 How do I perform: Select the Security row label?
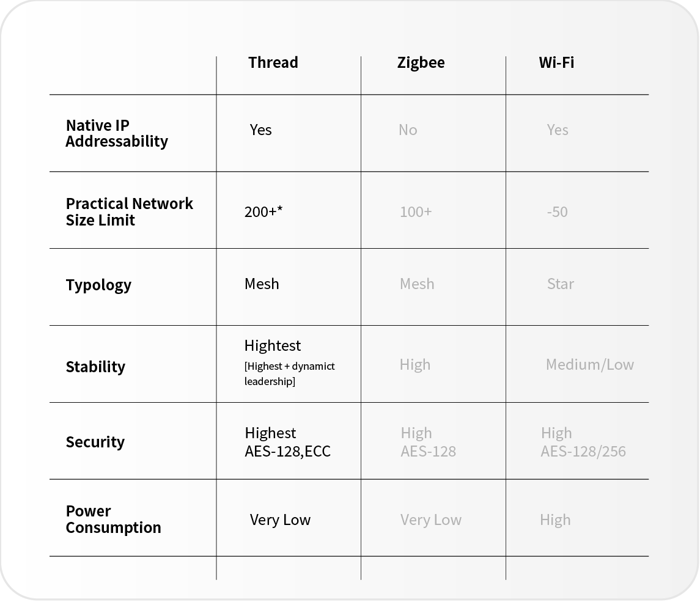[x=95, y=442]
